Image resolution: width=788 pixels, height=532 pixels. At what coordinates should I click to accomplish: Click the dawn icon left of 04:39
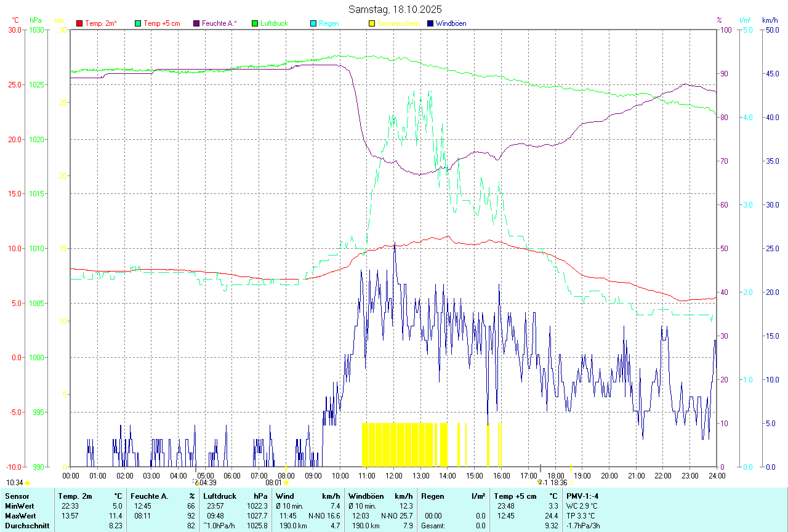tap(196, 483)
